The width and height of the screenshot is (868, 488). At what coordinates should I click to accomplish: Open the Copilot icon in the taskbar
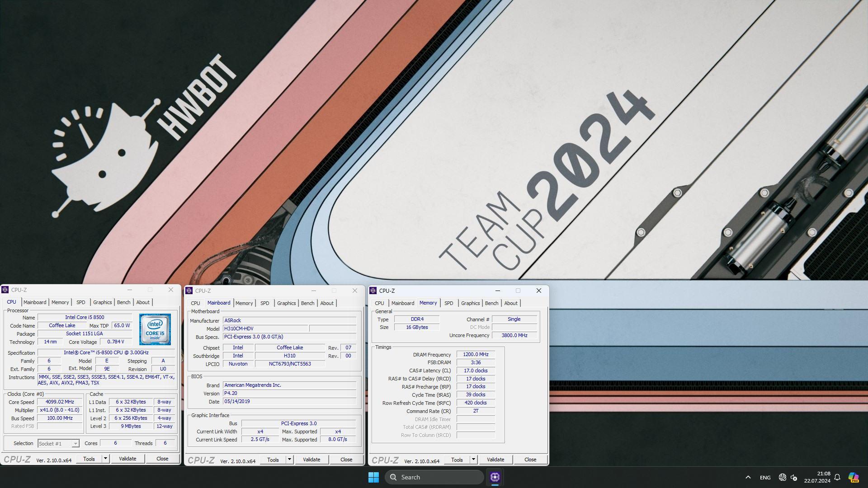point(854,477)
